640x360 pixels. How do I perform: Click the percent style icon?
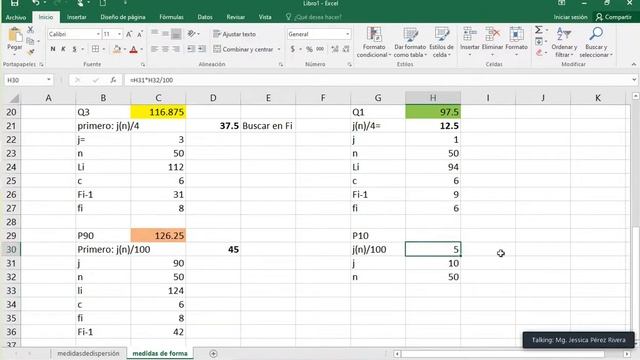pyautogui.click(x=309, y=49)
